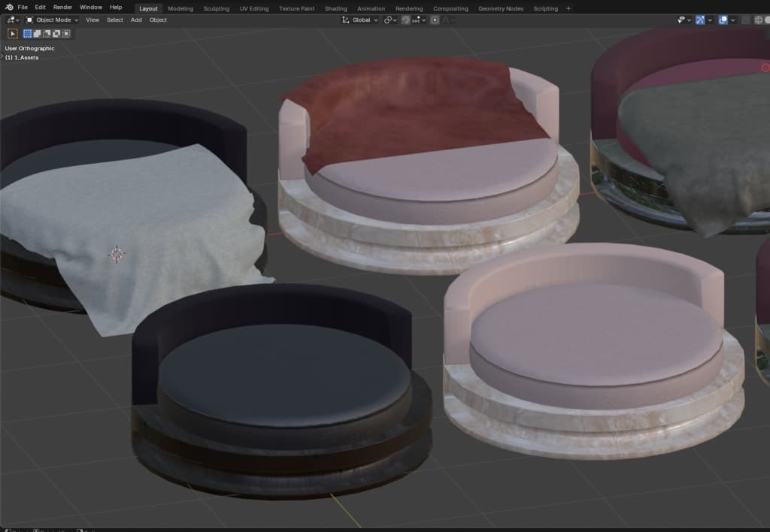Add a new workspace with plus button

coord(568,9)
